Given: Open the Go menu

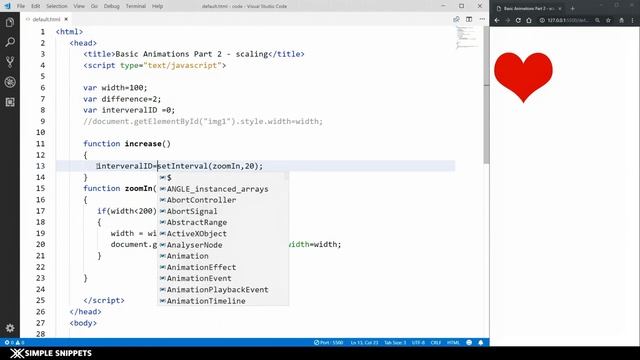Looking at the screenshot, I should pyautogui.click(x=94, y=6).
